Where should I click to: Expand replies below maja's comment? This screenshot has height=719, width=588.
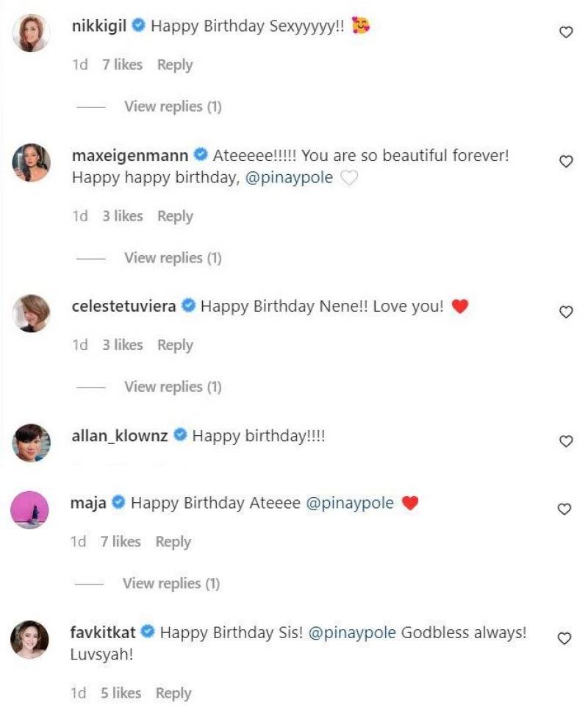point(171,584)
